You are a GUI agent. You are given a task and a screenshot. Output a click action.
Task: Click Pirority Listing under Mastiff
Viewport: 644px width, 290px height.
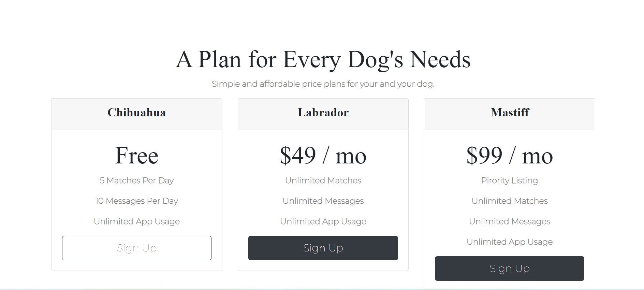(509, 180)
